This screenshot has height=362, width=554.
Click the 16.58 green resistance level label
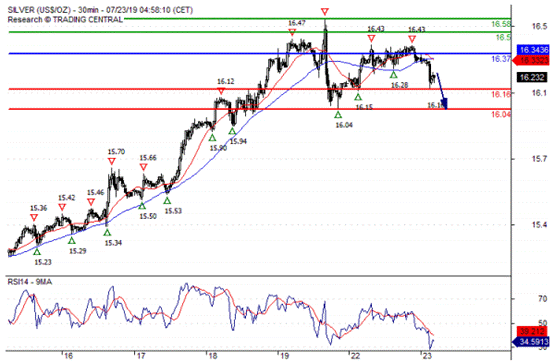[x=501, y=24]
